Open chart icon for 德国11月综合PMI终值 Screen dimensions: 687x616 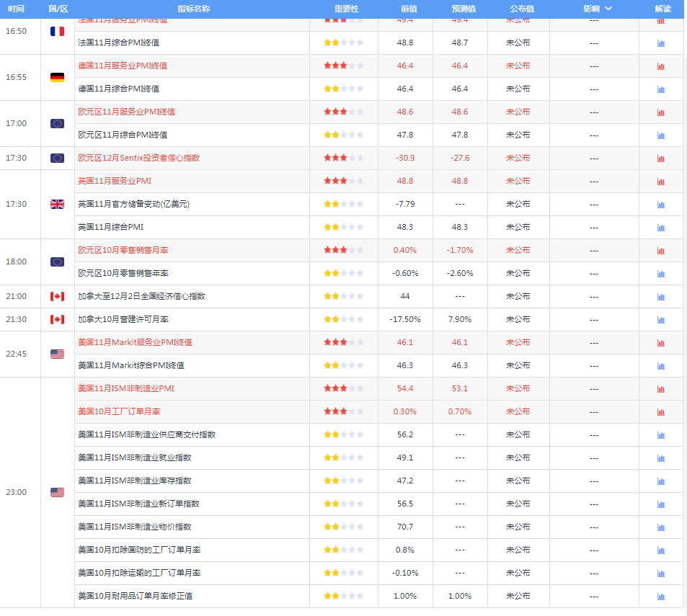pos(661,89)
